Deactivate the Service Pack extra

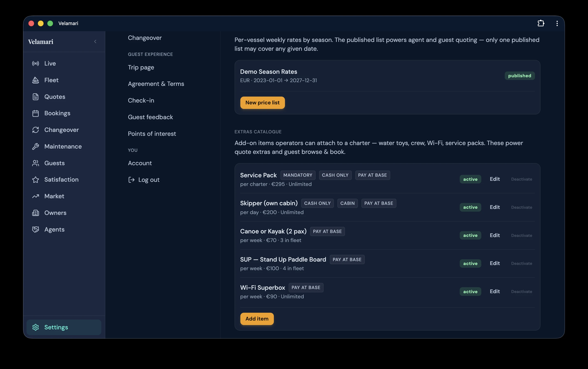point(522,179)
